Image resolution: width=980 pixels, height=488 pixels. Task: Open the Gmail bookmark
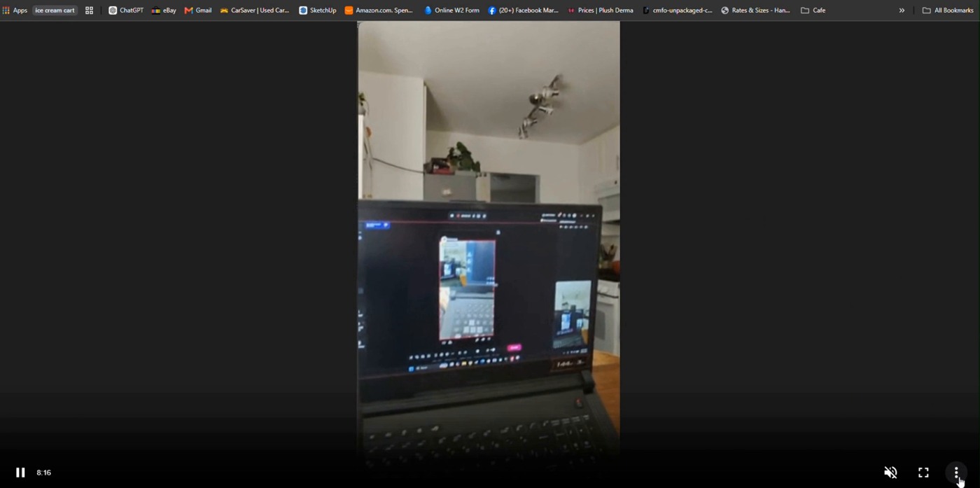pos(198,11)
